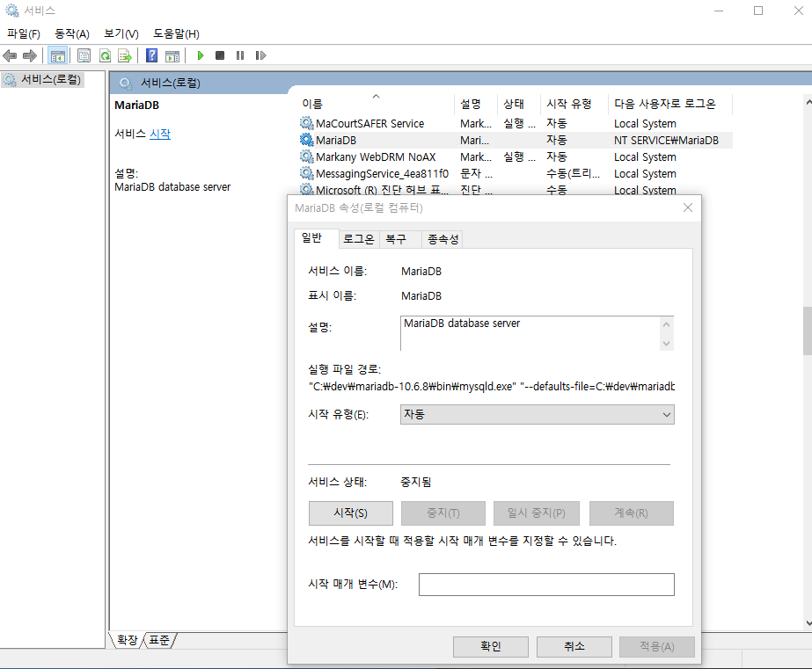Click the 시작(S) button

[x=351, y=513]
